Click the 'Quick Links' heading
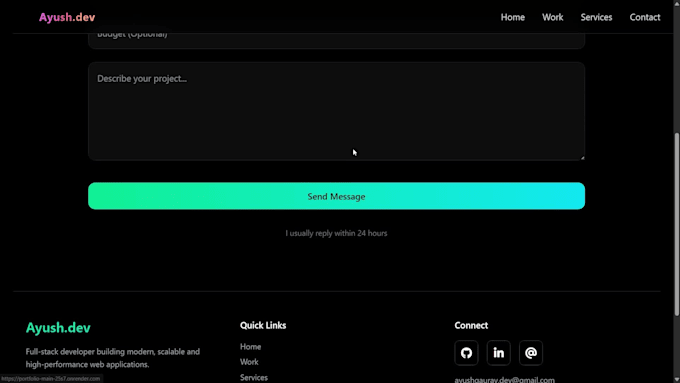 263,325
